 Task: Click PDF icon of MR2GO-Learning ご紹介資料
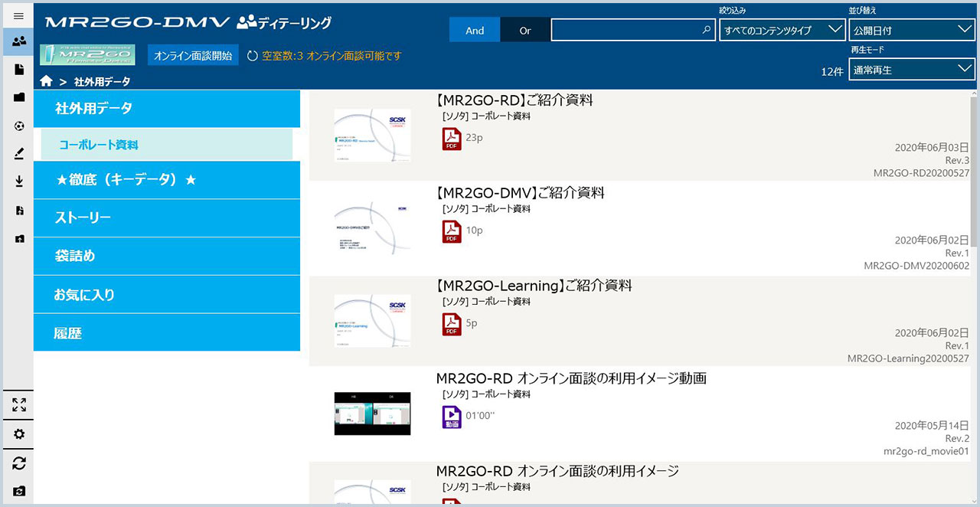point(452,325)
